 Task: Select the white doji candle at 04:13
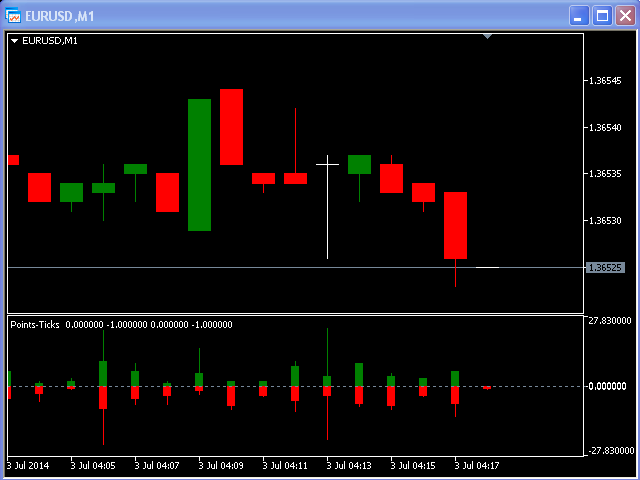coord(327,207)
